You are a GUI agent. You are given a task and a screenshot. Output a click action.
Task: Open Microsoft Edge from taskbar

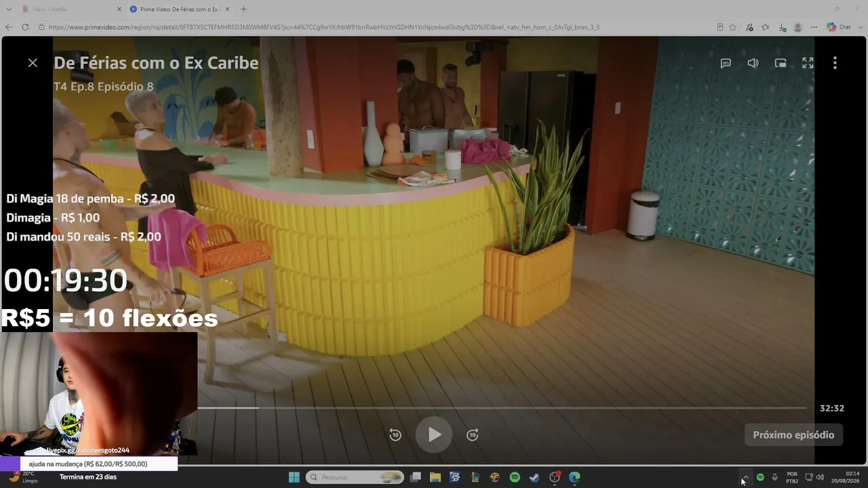574,477
